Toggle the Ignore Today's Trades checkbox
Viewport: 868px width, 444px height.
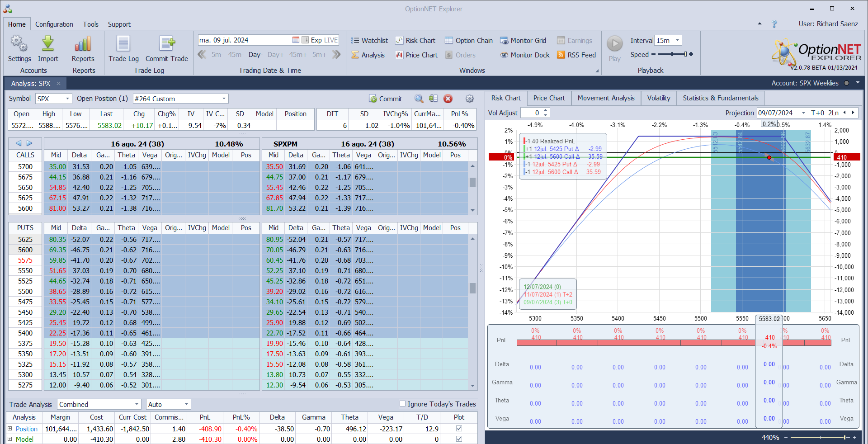pos(402,404)
